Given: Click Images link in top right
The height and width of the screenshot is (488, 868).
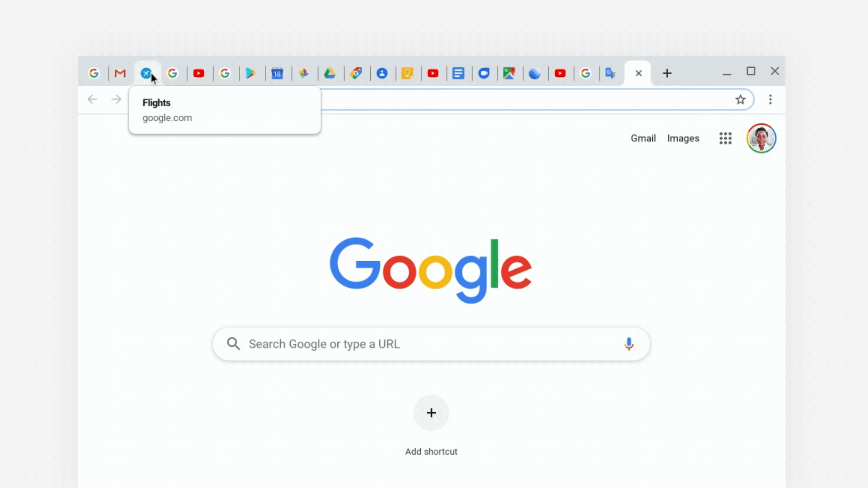Looking at the screenshot, I should 683,138.
